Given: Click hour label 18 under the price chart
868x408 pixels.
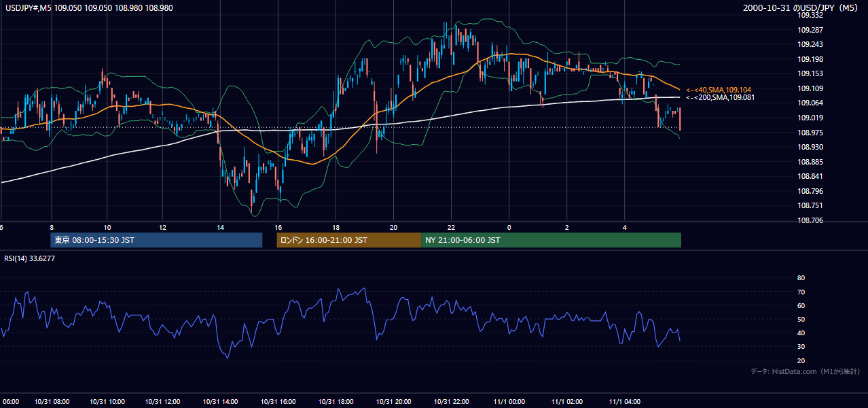Looking at the screenshot, I should click(x=336, y=227).
